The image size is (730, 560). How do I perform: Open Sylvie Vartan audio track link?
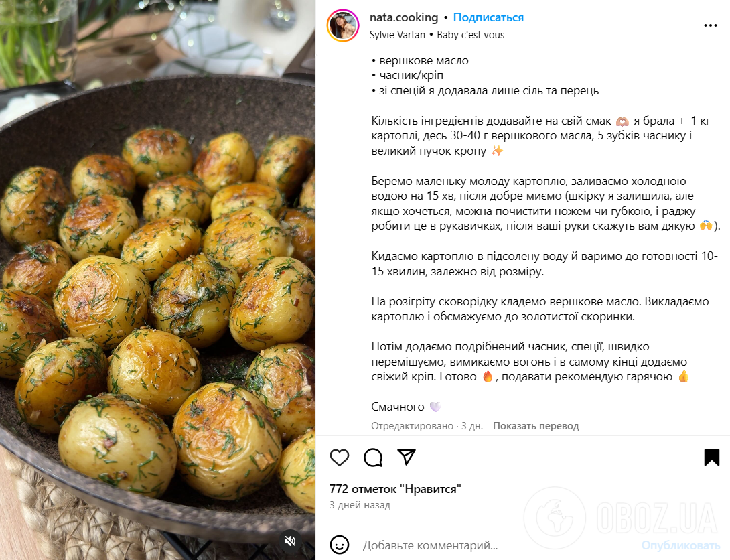point(397,35)
